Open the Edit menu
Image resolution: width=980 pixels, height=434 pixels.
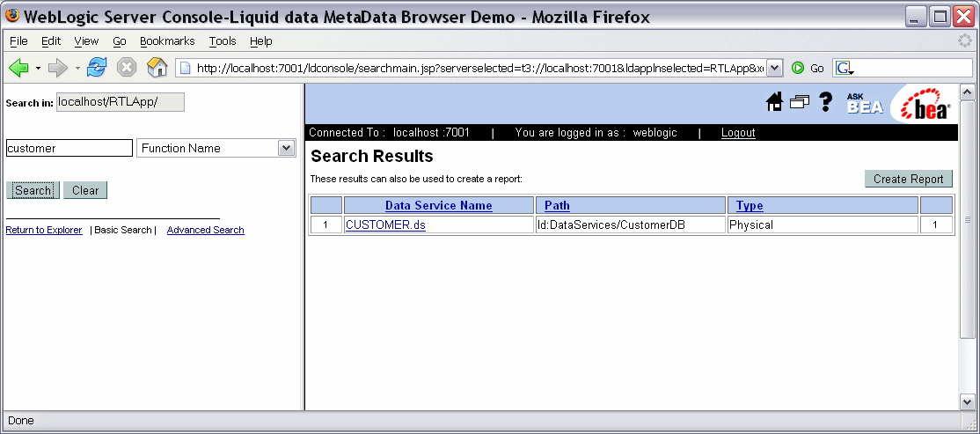(51, 41)
